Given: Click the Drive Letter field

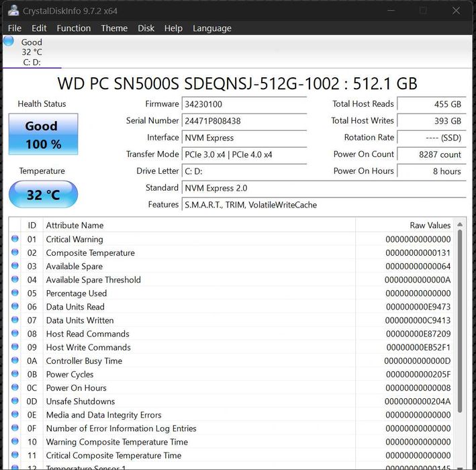Looking at the screenshot, I should tap(244, 171).
